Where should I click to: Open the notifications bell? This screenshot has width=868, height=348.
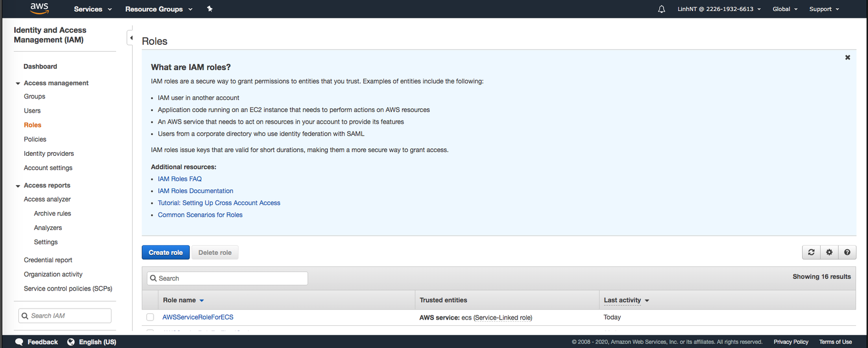coord(661,9)
